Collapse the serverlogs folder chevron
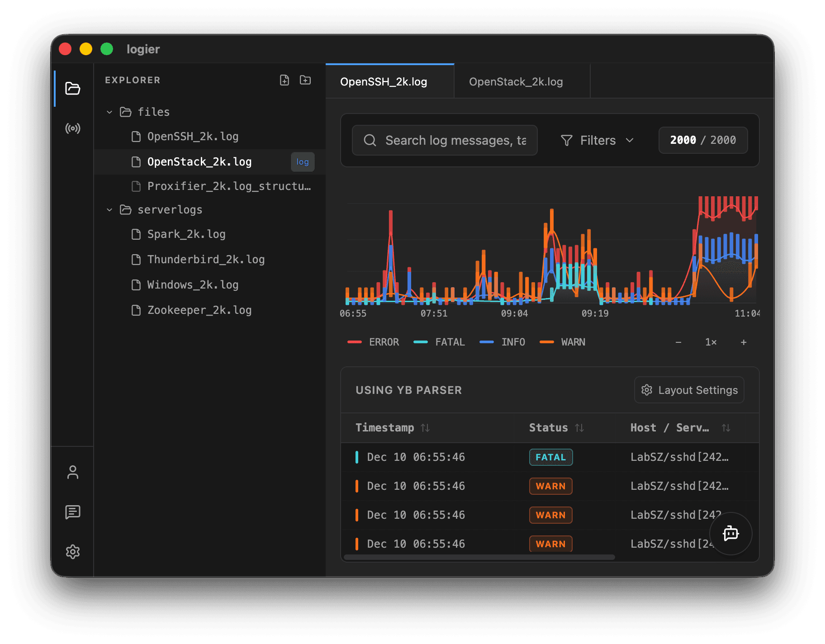Viewport: 825px width, 644px height. click(109, 209)
